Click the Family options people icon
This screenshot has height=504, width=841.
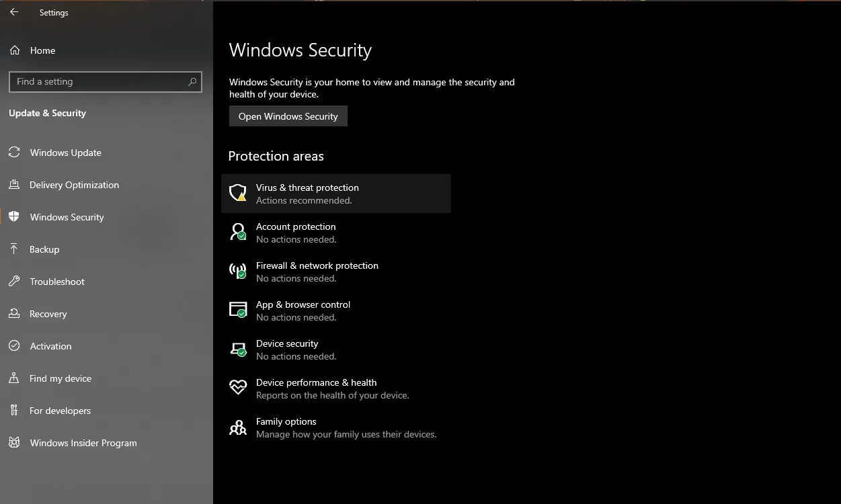(x=238, y=427)
